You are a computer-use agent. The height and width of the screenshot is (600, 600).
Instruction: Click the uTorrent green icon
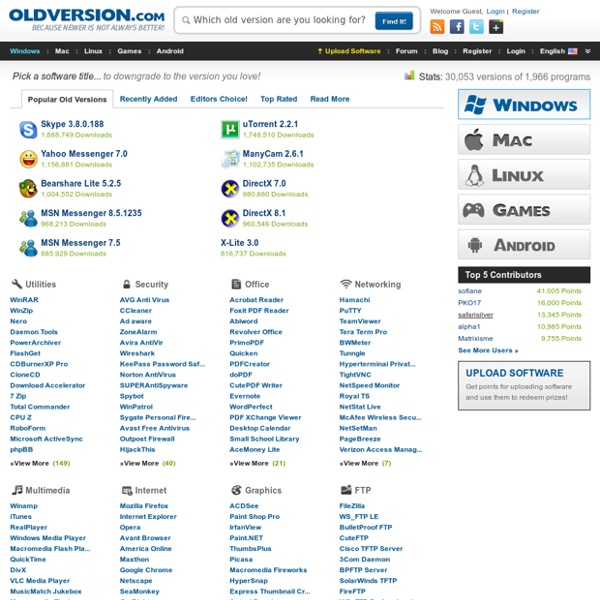[x=230, y=129]
